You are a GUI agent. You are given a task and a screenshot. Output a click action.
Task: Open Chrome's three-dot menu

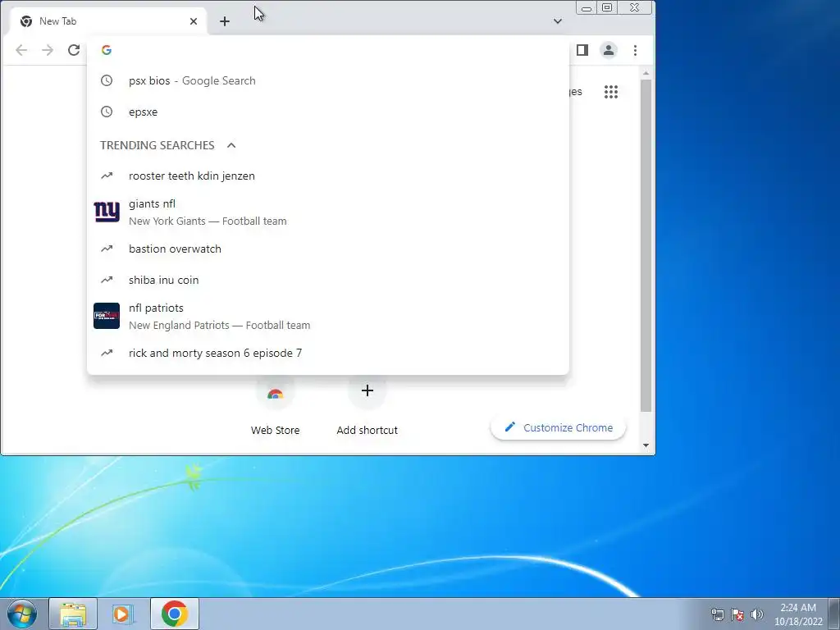tap(635, 50)
